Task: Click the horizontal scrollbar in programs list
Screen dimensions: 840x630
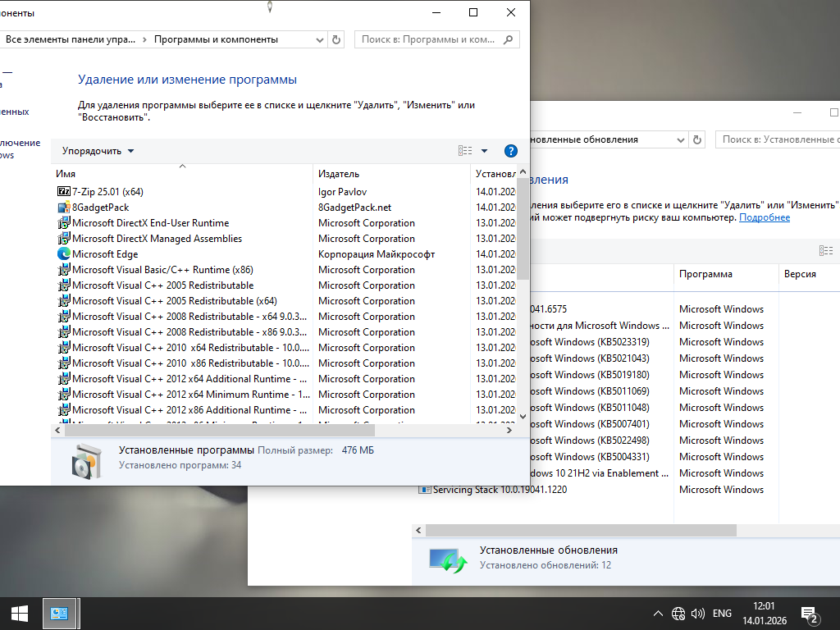Action: (x=221, y=430)
